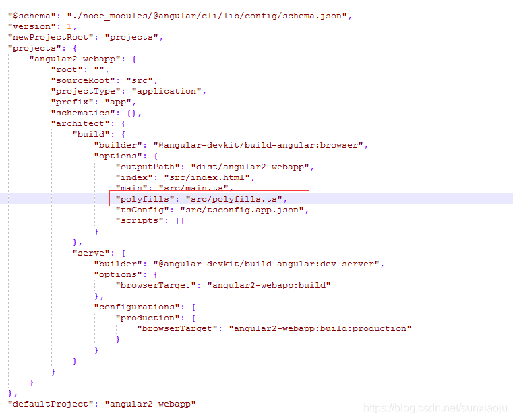
Task: Click the build-angular:browser builder string
Action: pos(258,145)
